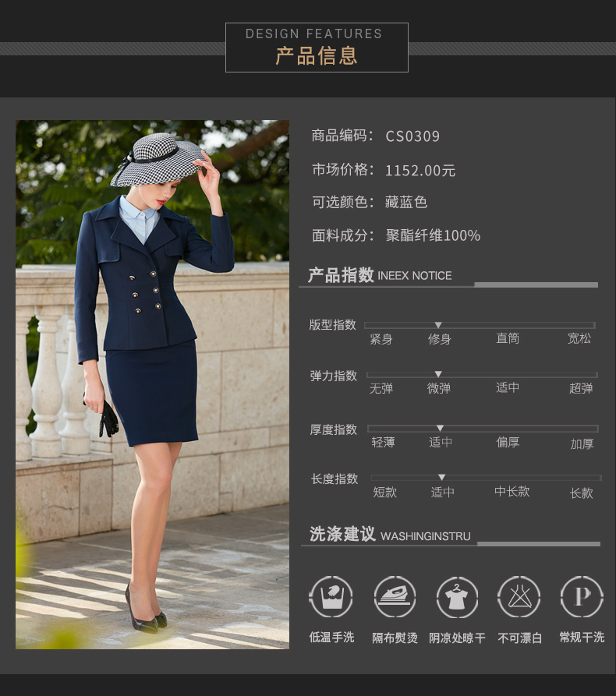
Task: Click the WASHINGINSTRU subtitle
Action: click(426, 536)
